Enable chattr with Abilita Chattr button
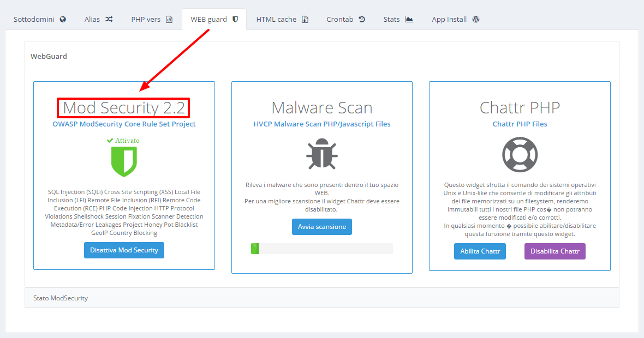Screen dimensions: 644x338 (x=480, y=251)
